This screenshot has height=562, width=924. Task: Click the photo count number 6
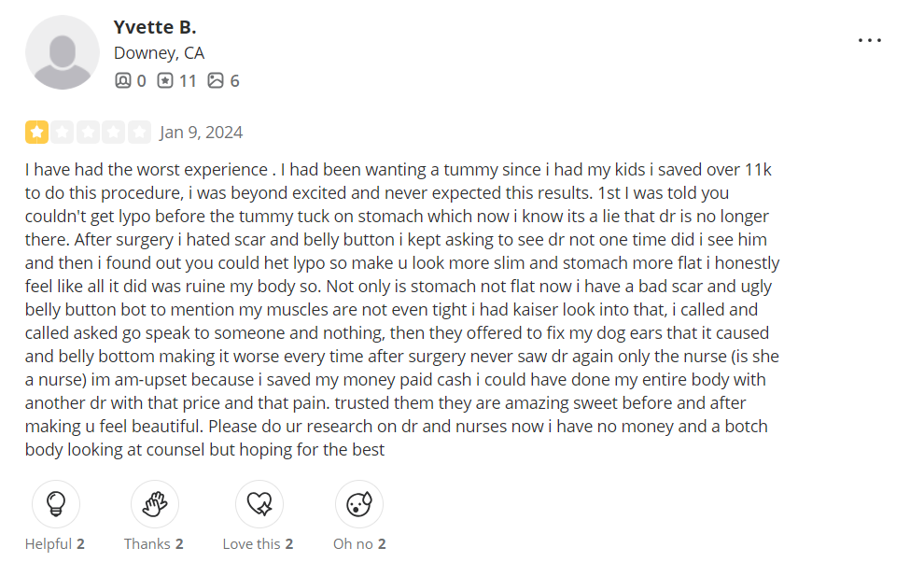coord(234,81)
